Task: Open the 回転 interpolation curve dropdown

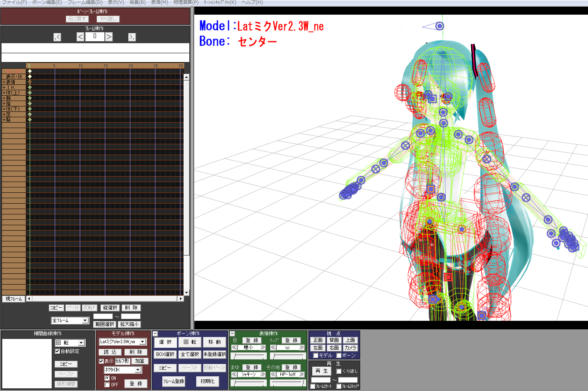Action: click(x=70, y=342)
